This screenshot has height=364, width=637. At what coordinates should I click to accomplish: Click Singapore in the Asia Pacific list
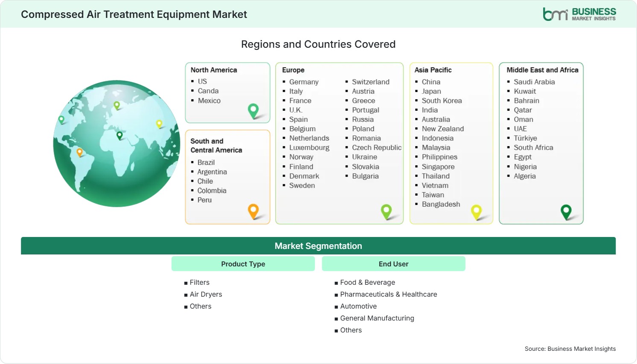pyautogui.click(x=438, y=167)
